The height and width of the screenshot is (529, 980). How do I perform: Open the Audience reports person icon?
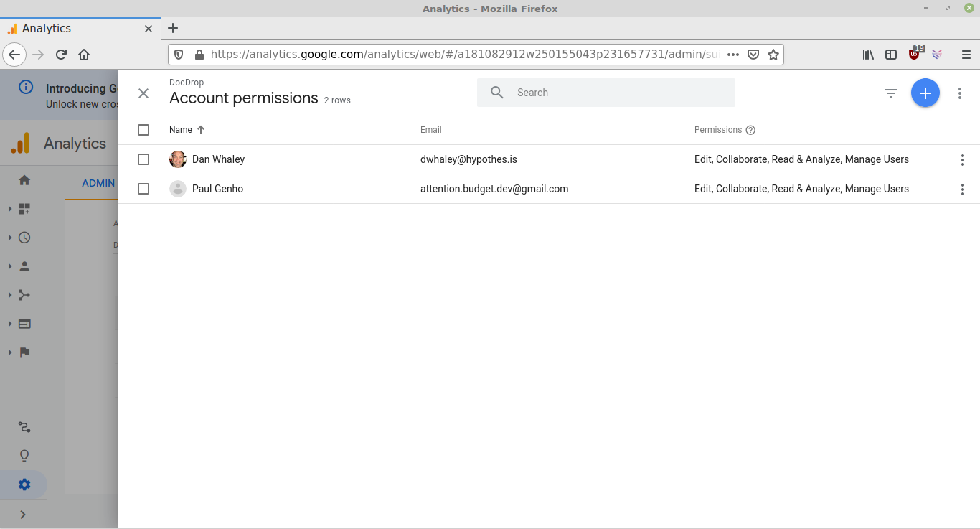(24, 266)
